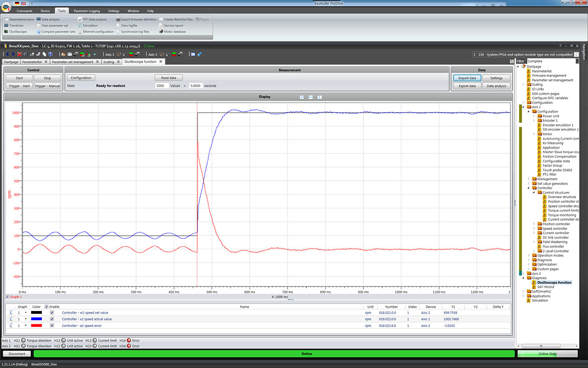Click black color swatch for w2 speed

point(36,312)
